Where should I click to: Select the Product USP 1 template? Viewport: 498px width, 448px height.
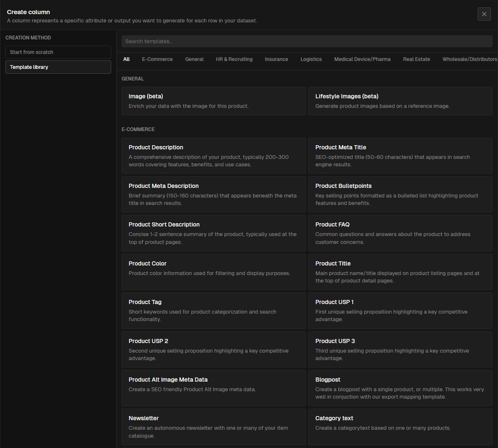pos(400,310)
